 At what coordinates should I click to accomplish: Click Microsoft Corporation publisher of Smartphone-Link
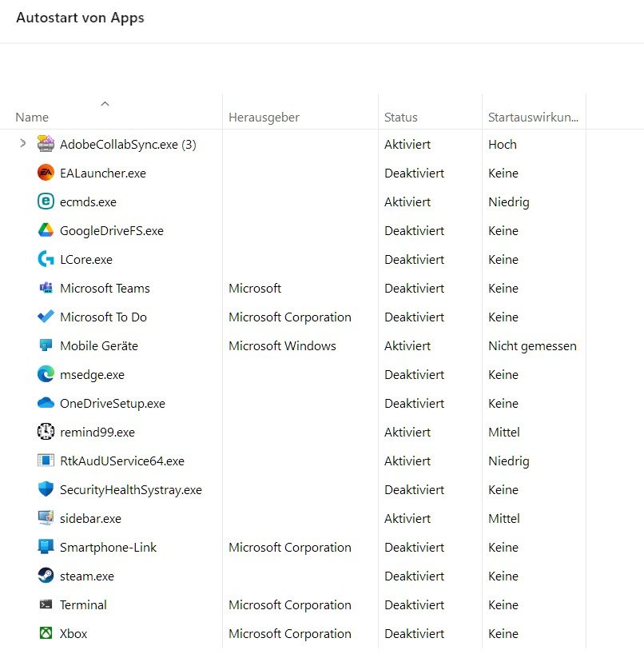[289, 548]
